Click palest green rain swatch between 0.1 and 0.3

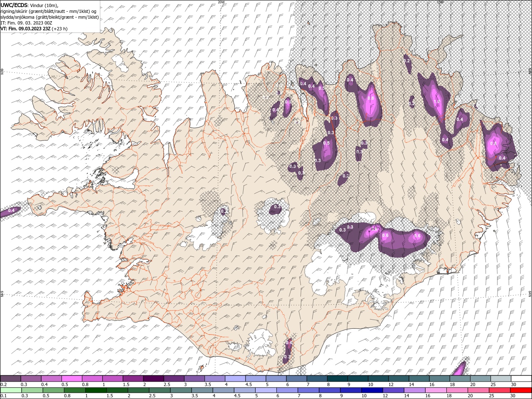11,390
